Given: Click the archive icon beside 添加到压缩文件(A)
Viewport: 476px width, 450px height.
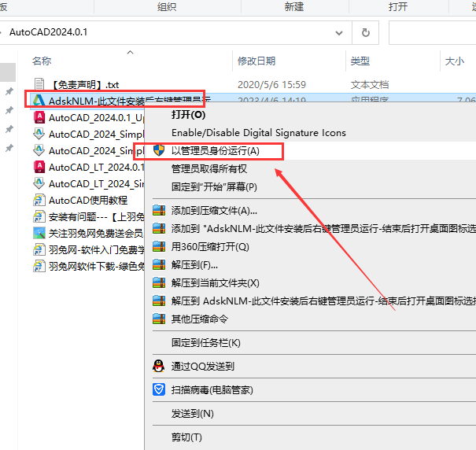Looking at the screenshot, I should pyautogui.click(x=159, y=210).
